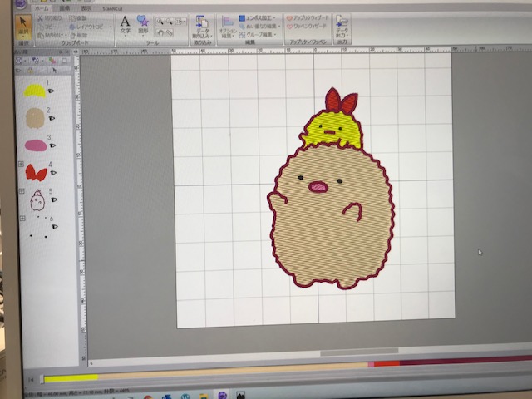Switch to the View (表示) ribbon tab
Screen dimensions: 532x399
tap(86, 8)
